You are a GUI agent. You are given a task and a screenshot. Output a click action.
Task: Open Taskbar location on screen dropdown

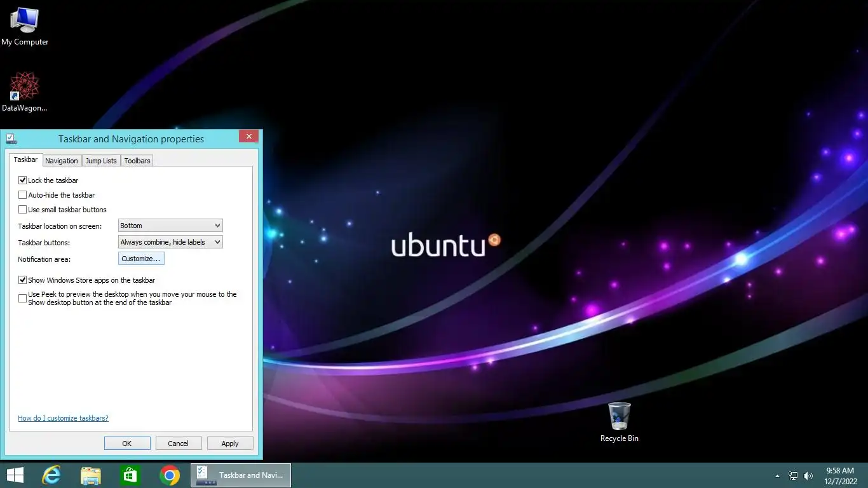(x=170, y=226)
